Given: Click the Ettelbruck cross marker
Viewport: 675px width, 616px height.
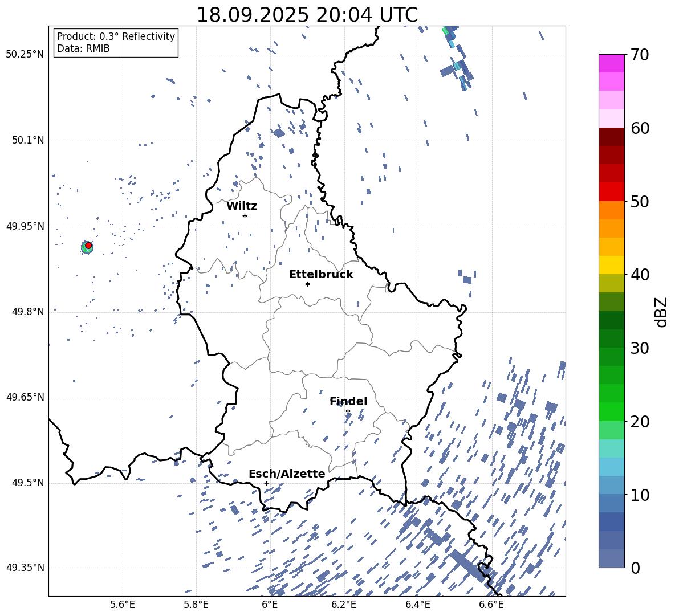Looking at the screenshot, I should pos(307,284).
